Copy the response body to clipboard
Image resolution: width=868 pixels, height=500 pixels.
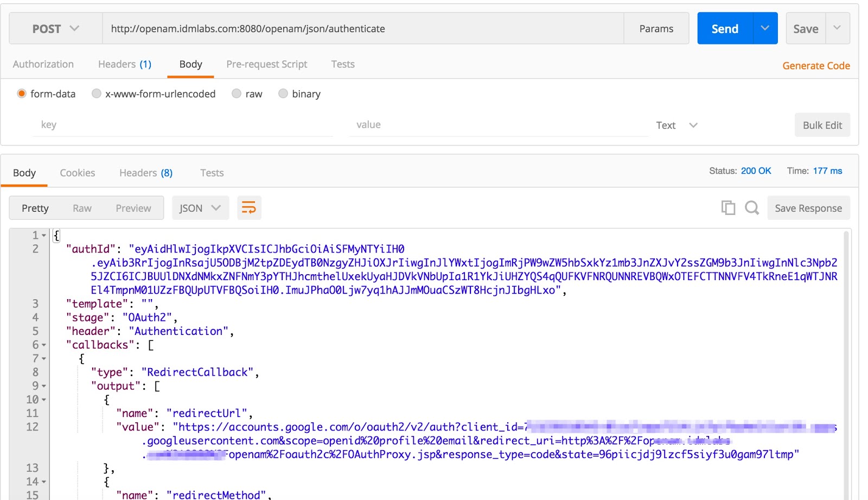[x=729, y=207]
